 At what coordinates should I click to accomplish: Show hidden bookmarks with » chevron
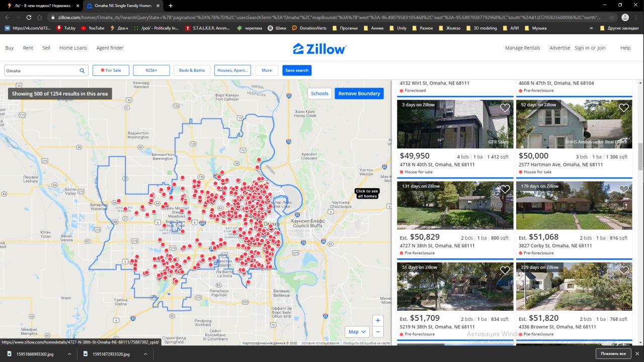point(591,28)
